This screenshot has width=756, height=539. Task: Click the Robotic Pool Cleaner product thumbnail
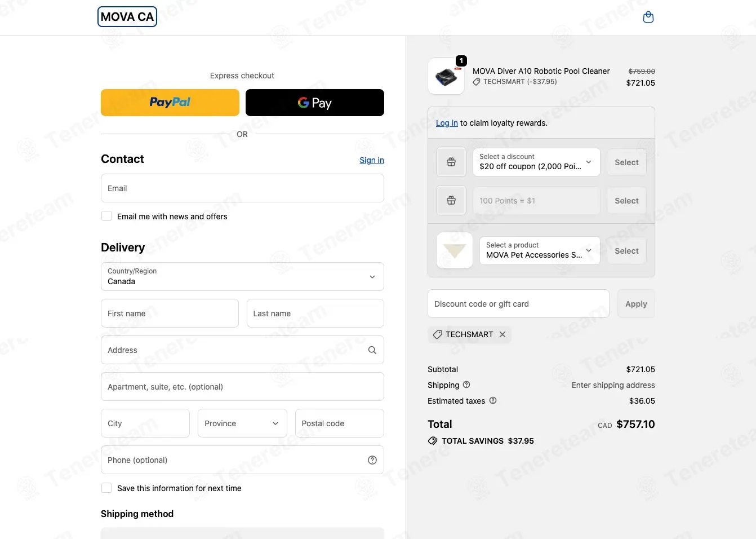pyautogui.click(x=446, y=76)
